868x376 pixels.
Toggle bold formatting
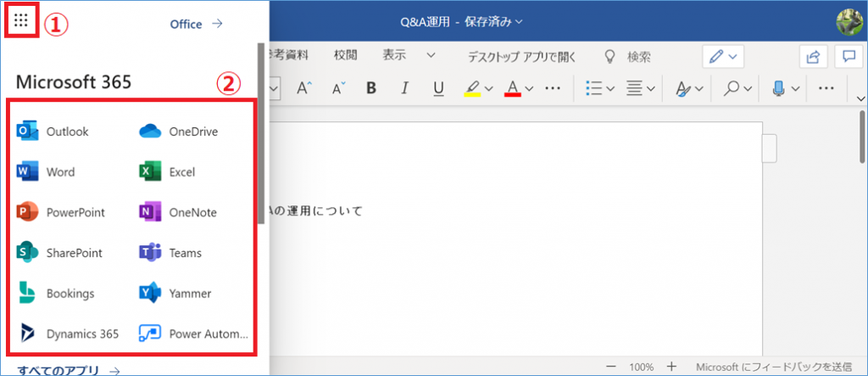(x=371, y=87)
